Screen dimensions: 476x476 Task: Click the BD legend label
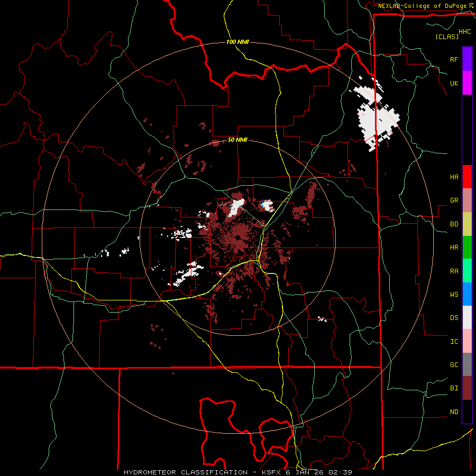(x=454, y=224)
